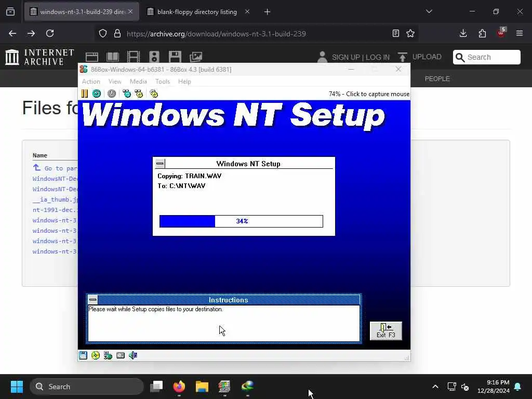Viewport: 532px width, 399px height.
Task: Expand the list all tabs chevron
Action: point(429,11)
